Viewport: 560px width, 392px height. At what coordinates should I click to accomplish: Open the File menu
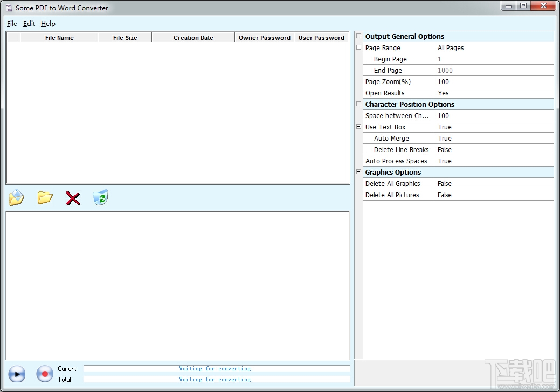point(12,24)
